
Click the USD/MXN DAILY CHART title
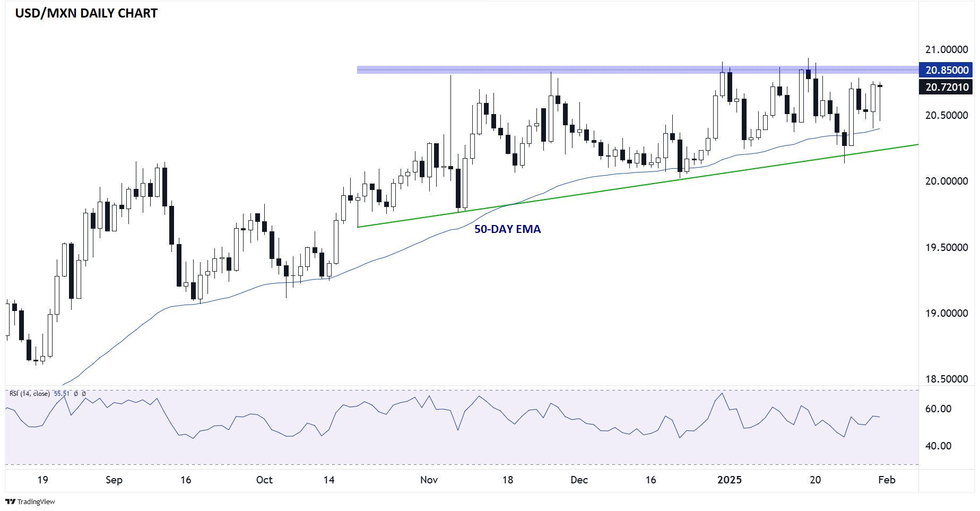(x=86, y=13)
